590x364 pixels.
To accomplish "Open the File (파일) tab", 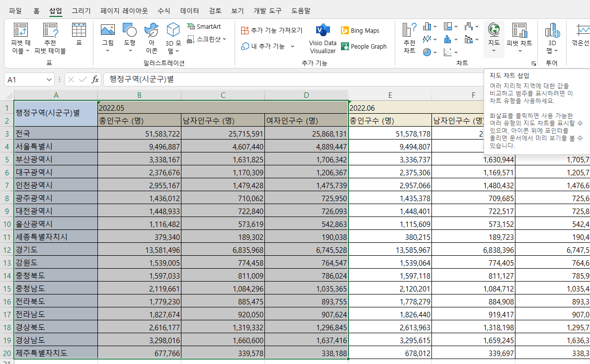I will click(15, 11).
